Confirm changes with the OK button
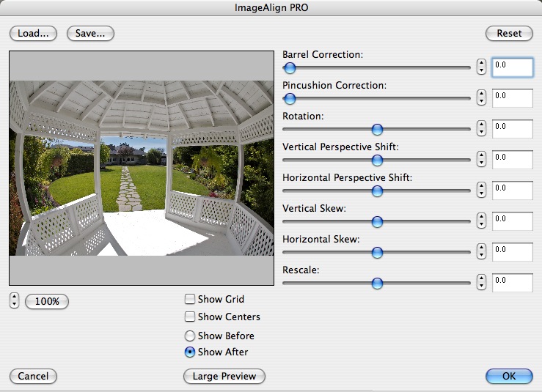The height and width of the screenshot is (392, 542). pos(509,376)
